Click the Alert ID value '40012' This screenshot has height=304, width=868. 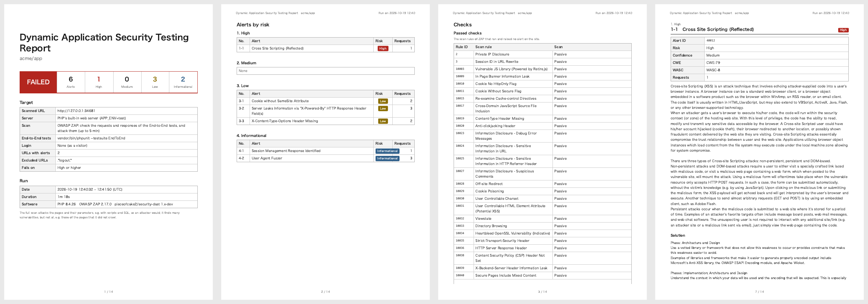pyautogui.click(x=711, y=41)
